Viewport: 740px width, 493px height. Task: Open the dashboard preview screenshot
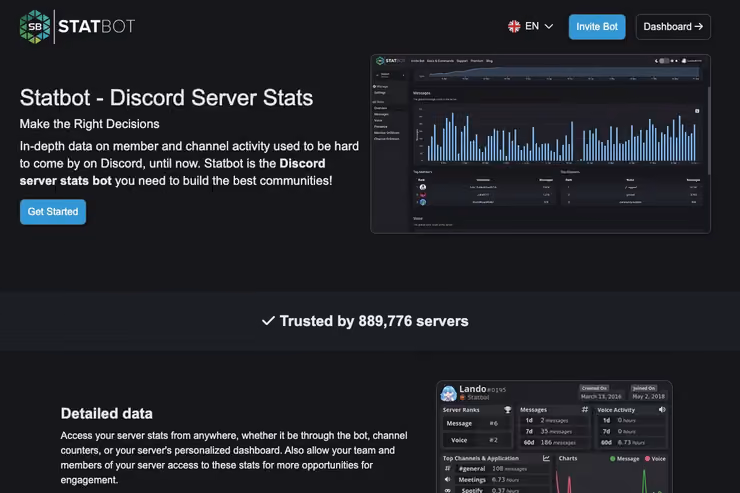pos(540,144)
